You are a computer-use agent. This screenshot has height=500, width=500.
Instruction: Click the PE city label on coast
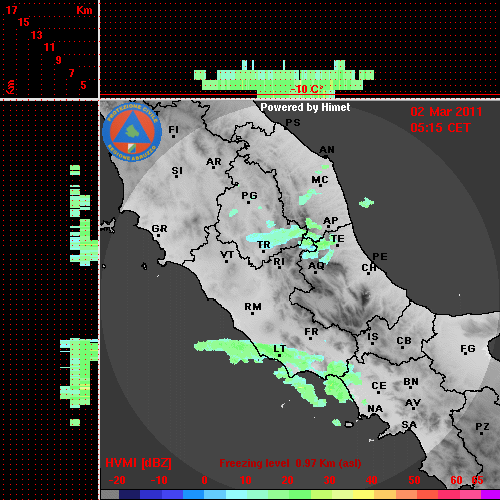coord(380,256)
